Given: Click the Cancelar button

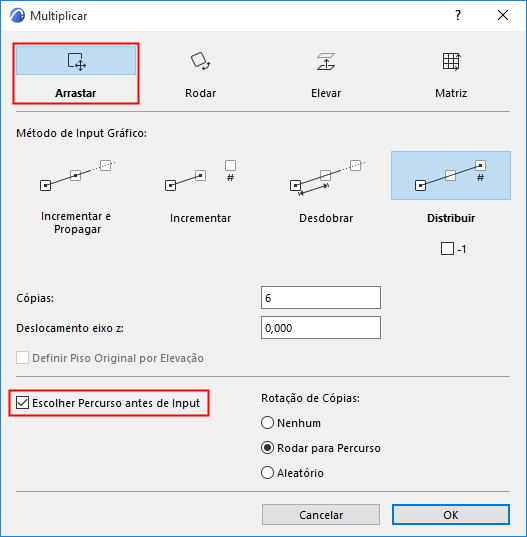Looking at the screenshot, I should [x=321, y=514].
